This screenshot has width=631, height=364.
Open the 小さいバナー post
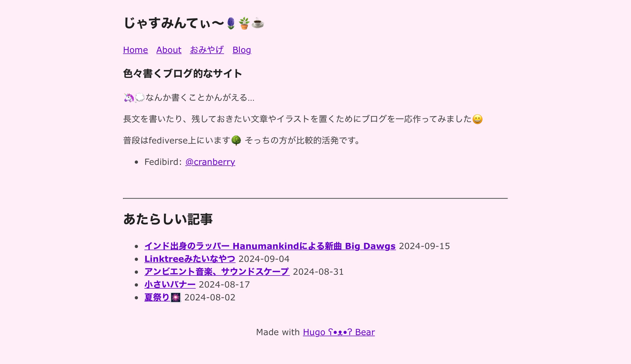170,285
